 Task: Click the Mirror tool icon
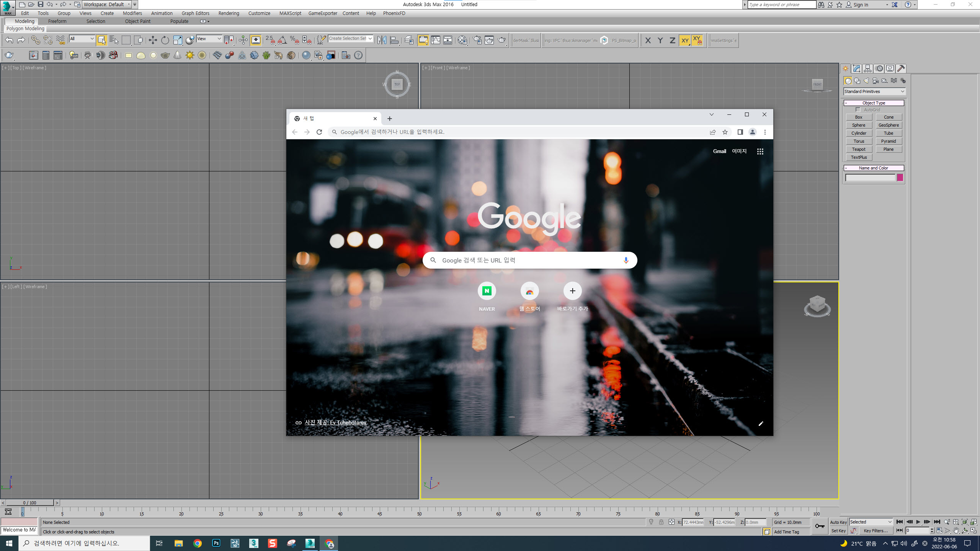(x=382, y=40)
